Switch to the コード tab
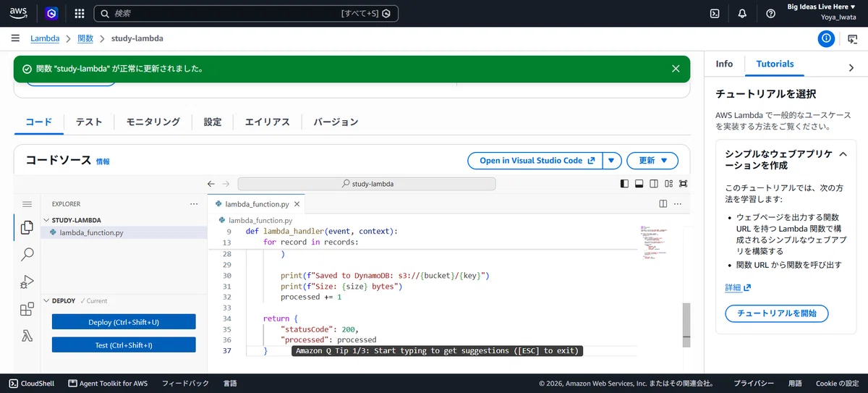Image resolution: width=868 pixels, height=393 pixels. [x=39, y=122]
